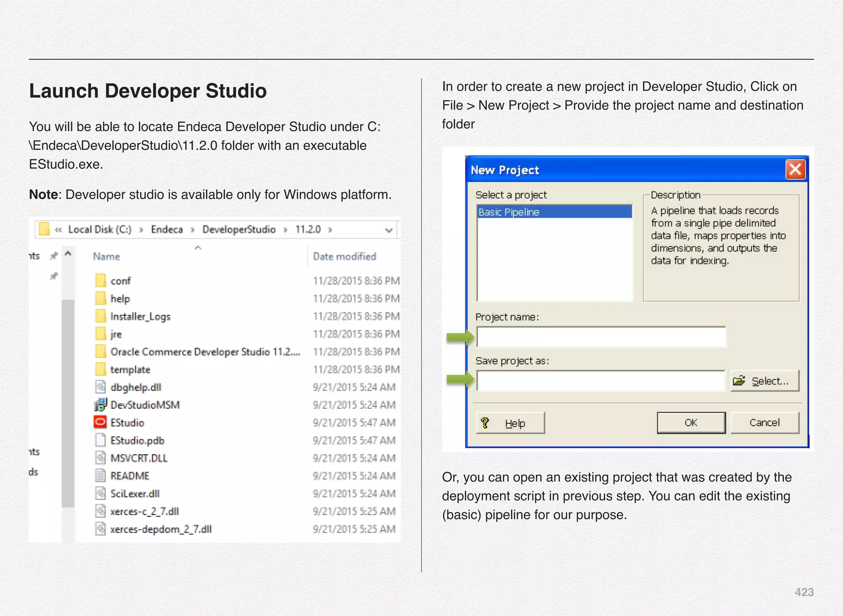Select the DevStudioMSM installer icon
The width and height of the screenshot is (843, 616).
point(100,405)
